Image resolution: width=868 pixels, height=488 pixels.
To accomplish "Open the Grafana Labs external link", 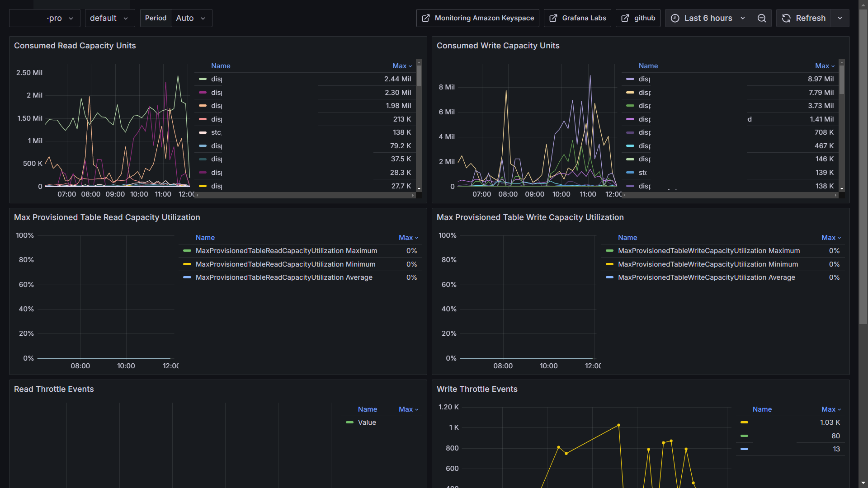I will click(x=577, y=18).
